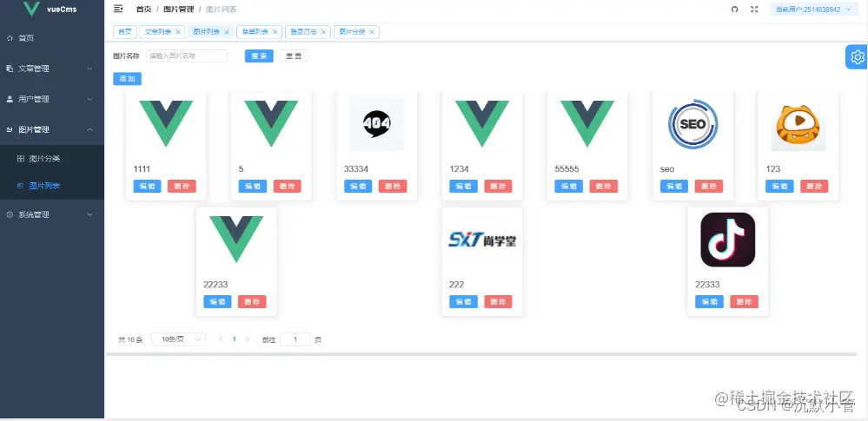Open the GitHub icon in the header

click(x=734, y=10)
